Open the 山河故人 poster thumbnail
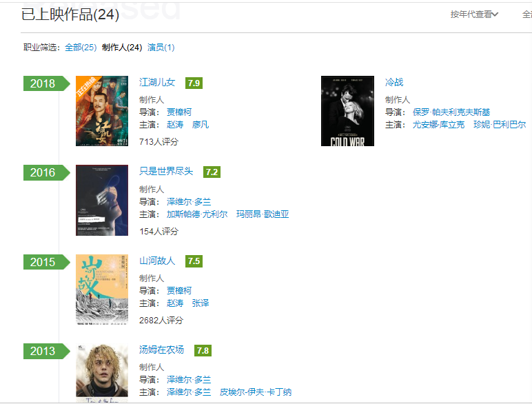Image resolution: width=532 pixels, height=404 pixels. click(x=102, y=290)
